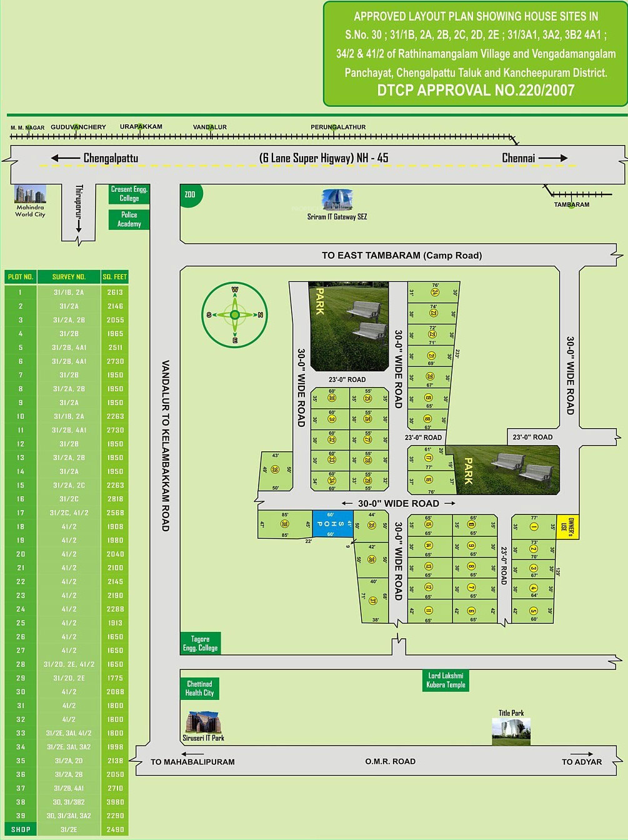Click the Lord Lakshmi Kubera Temple label
628x840 pixels.
(446, 681)
